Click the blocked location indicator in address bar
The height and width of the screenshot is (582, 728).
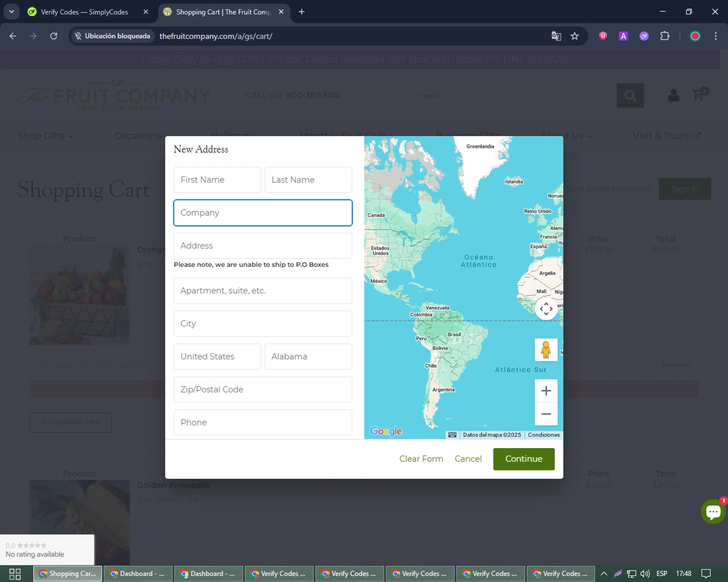[113, 36]
